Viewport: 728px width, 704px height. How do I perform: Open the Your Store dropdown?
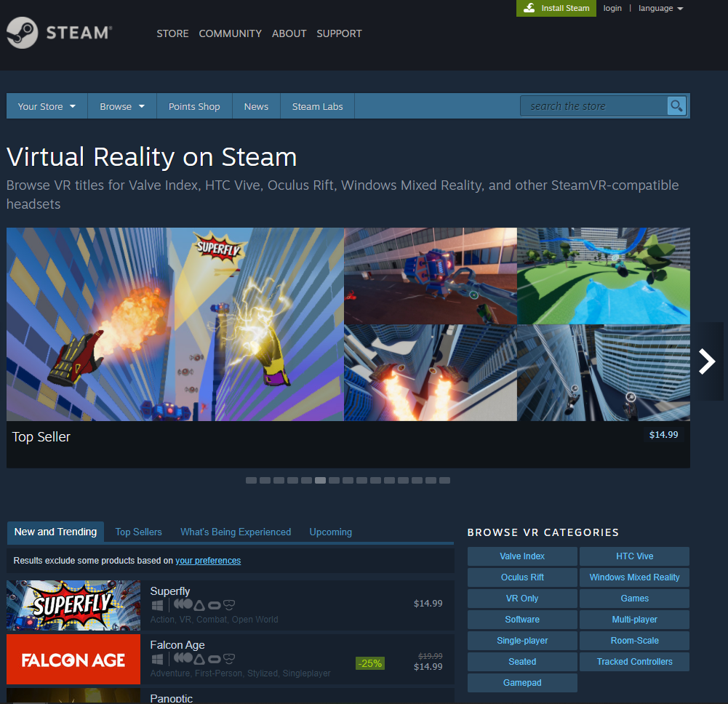[47, 106]
